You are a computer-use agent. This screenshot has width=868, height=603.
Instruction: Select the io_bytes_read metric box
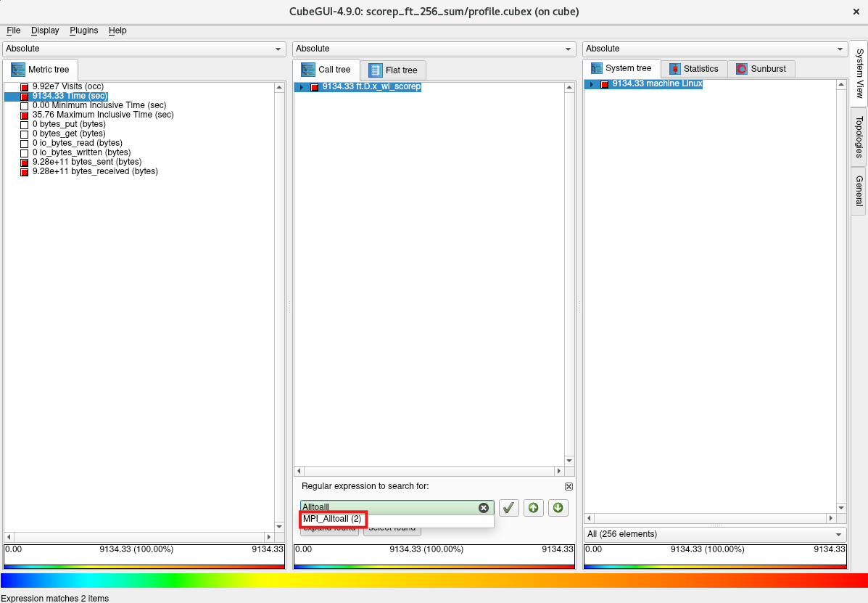[24, 144]
